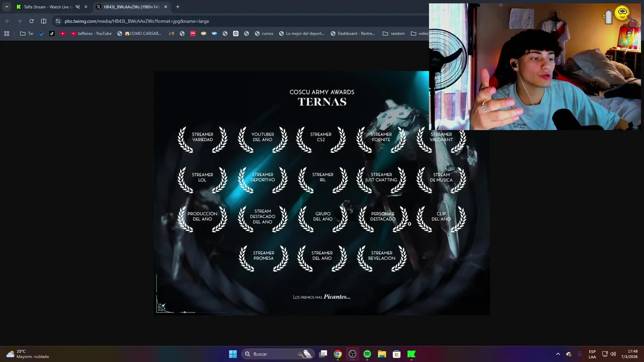Open the yellow oval bookmark icon
644x362 pixels.
[203, 34]
